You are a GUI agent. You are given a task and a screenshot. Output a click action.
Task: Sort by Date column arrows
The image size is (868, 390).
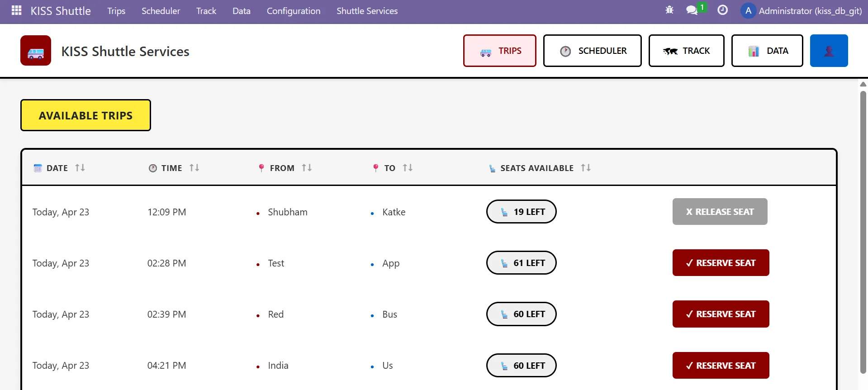tap(80, 168)
